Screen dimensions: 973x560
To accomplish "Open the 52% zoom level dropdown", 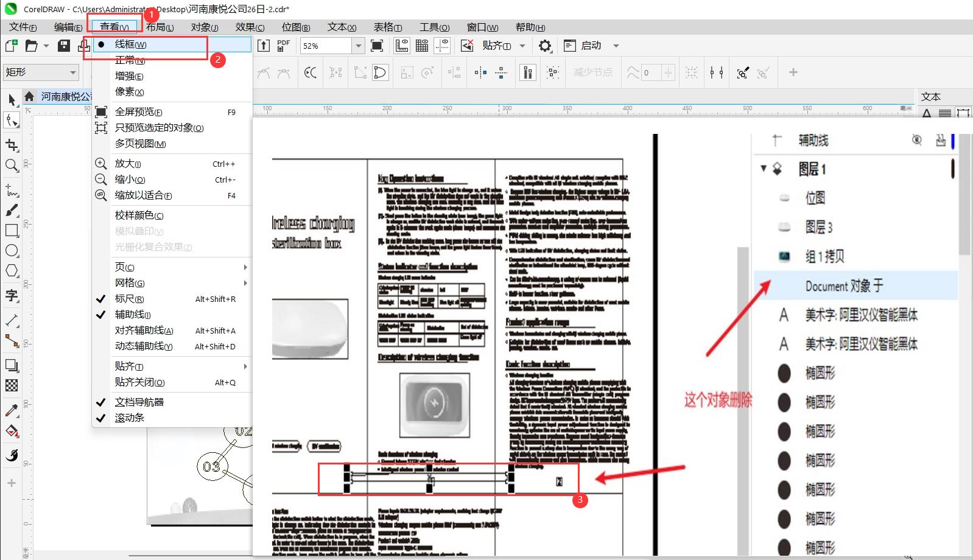I will tap(359, 46).
